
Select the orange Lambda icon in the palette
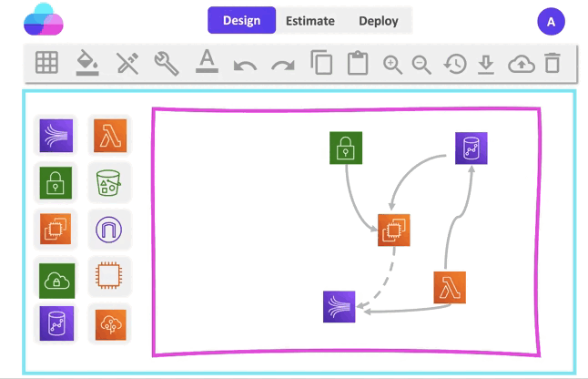(110, 136)
